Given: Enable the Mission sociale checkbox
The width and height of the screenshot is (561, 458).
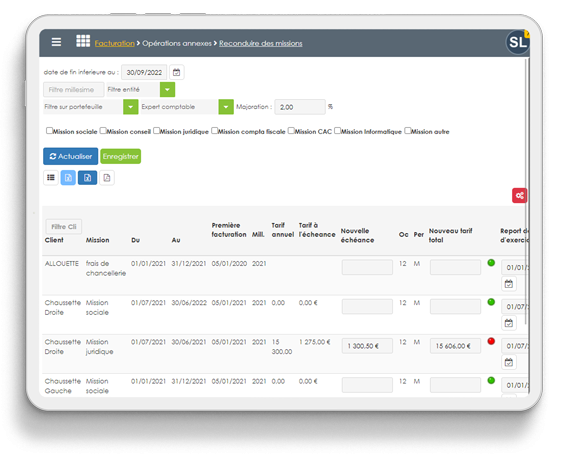Looking at the screenshot, I should click(49, 131).
